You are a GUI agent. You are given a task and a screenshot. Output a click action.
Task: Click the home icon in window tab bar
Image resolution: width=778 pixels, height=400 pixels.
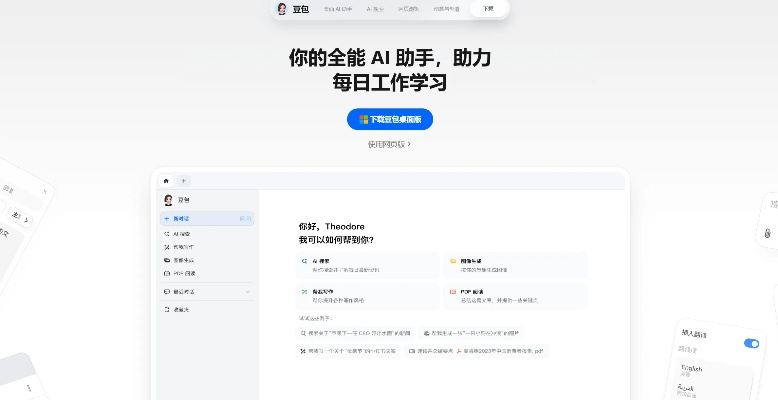pos(167,180)
